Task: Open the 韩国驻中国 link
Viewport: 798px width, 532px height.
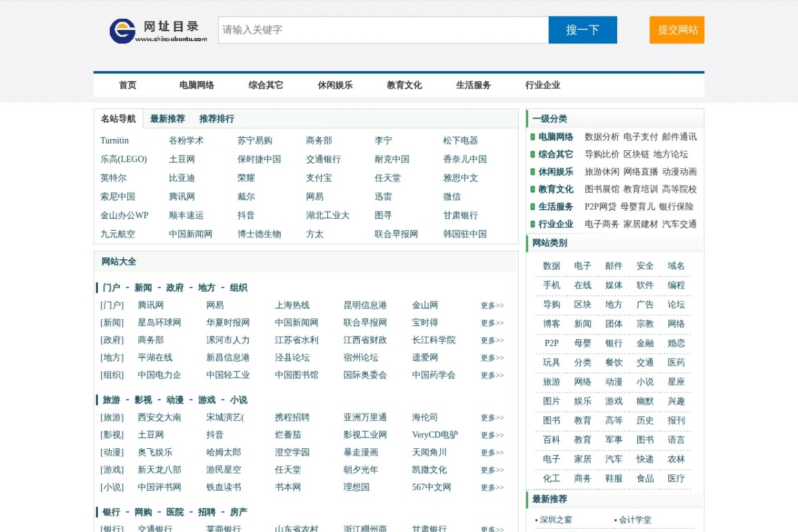Action: 465,234
